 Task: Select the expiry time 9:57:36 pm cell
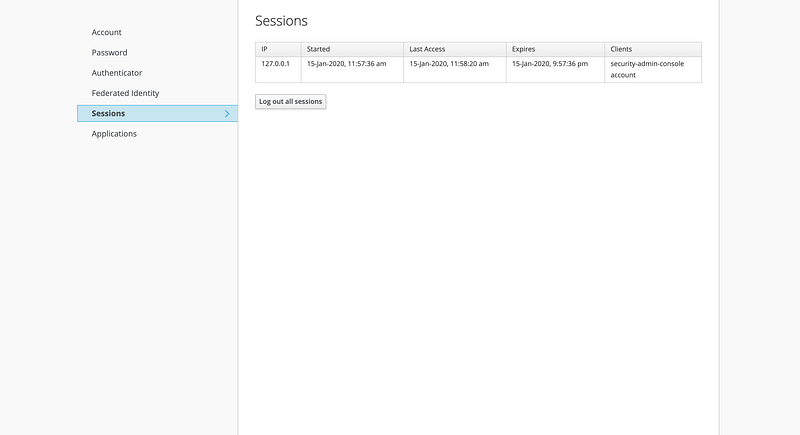(x=555, y=69)
